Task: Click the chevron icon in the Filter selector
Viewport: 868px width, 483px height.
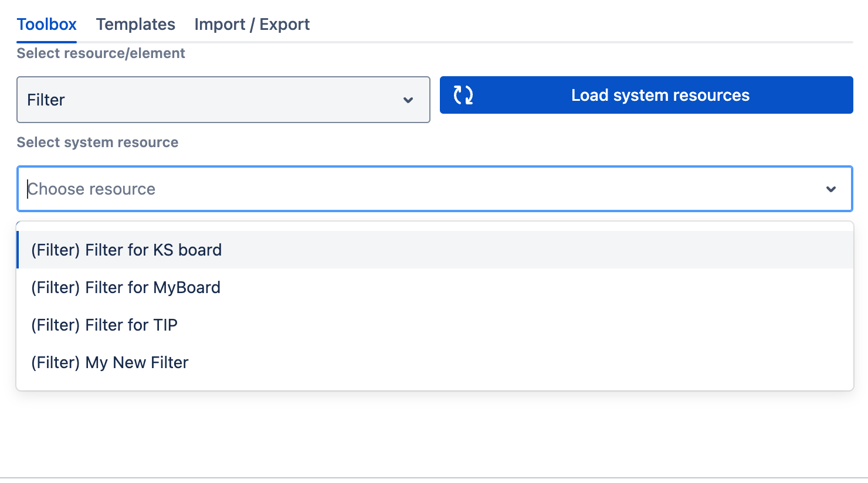Action: 408,100
